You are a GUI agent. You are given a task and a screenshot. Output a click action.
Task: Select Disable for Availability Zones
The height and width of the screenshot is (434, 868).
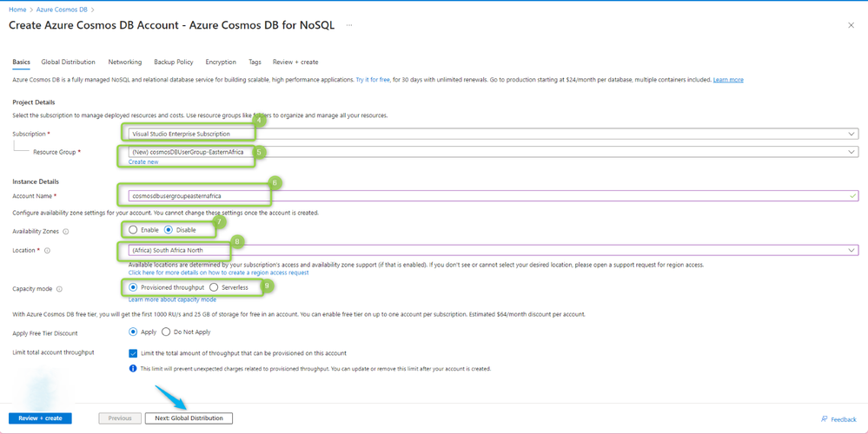(169, 229)
